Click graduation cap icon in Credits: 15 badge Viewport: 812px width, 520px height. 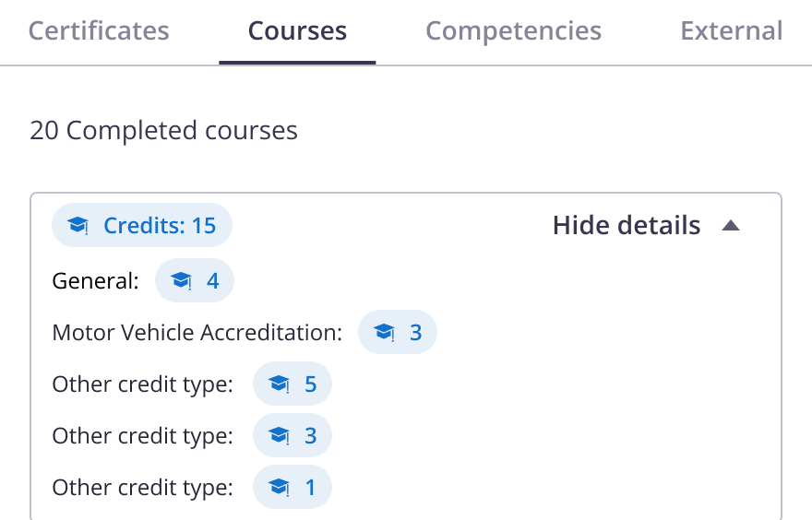[x=78, y=226]
